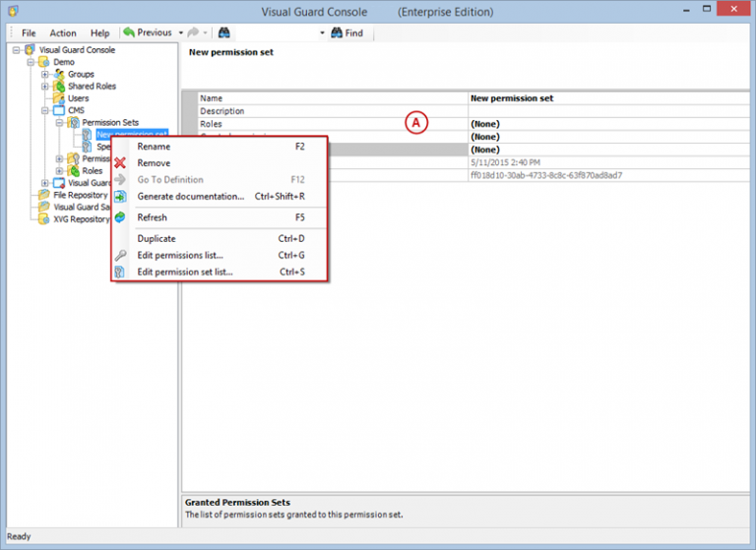Click the GUID value starting ff018d10
Screen dimensions: 756x550
546,175
